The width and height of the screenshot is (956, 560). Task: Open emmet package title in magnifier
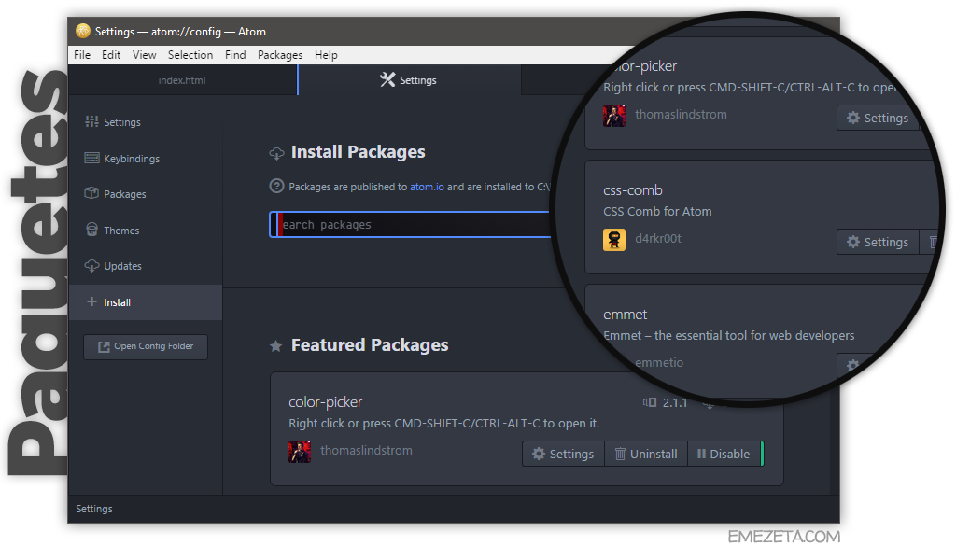(x=625, y=315)
